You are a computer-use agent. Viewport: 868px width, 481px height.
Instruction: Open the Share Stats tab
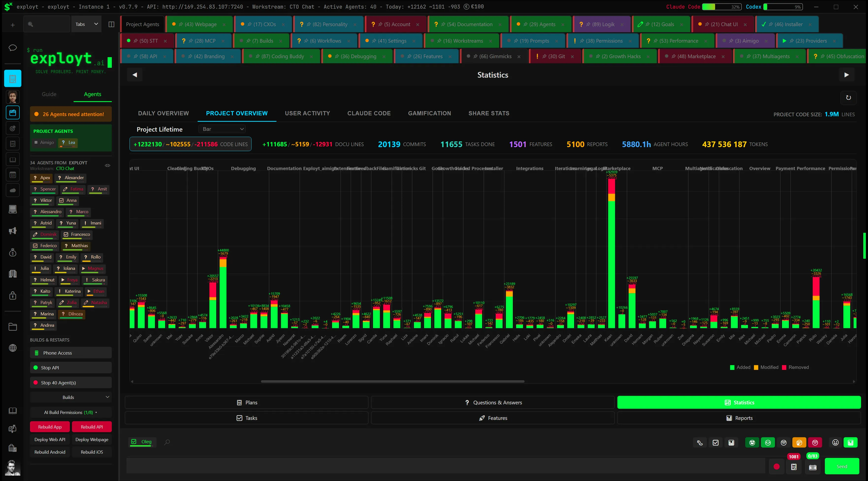coord(489,113)
